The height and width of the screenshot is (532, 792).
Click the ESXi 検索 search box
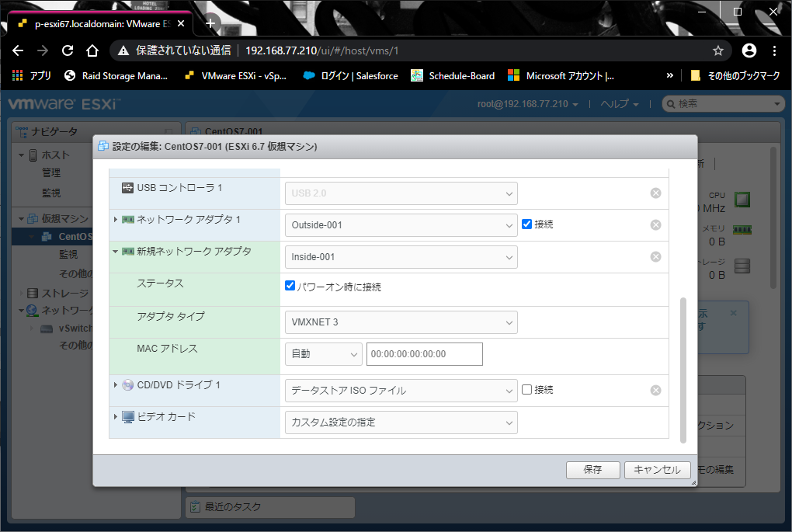coord(724,104)
